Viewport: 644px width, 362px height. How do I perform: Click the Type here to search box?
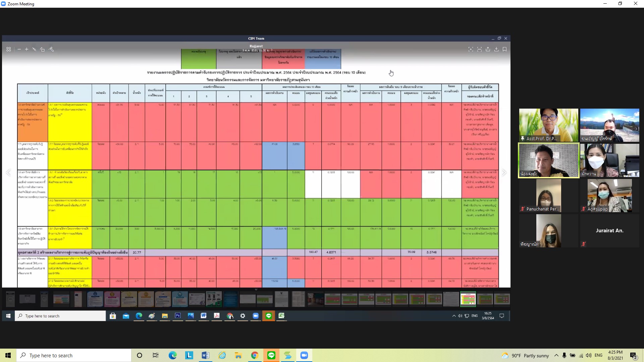pyautogui.click(x=74, y=355)
